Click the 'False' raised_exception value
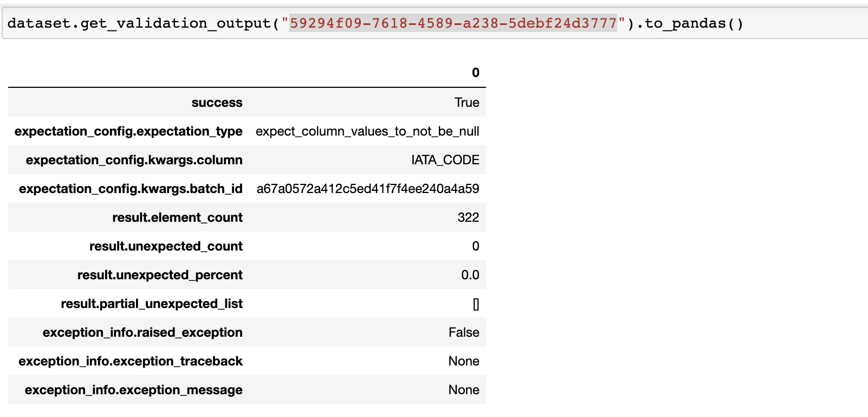868x417 pixels. 464,332
